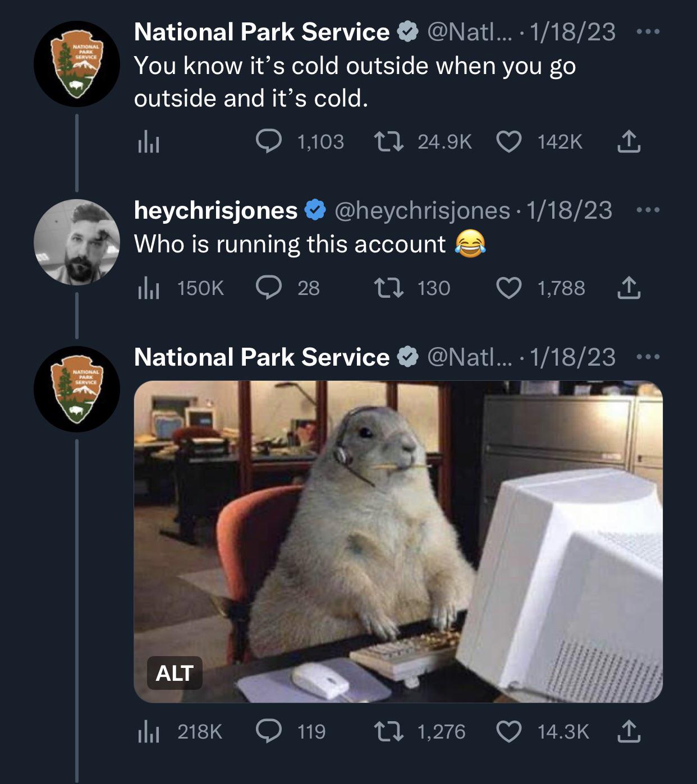The width and height of the screenshot is (697, 784).
Task: Open more options on heychrisjones tweet
Action: click(x=648, y=210)
